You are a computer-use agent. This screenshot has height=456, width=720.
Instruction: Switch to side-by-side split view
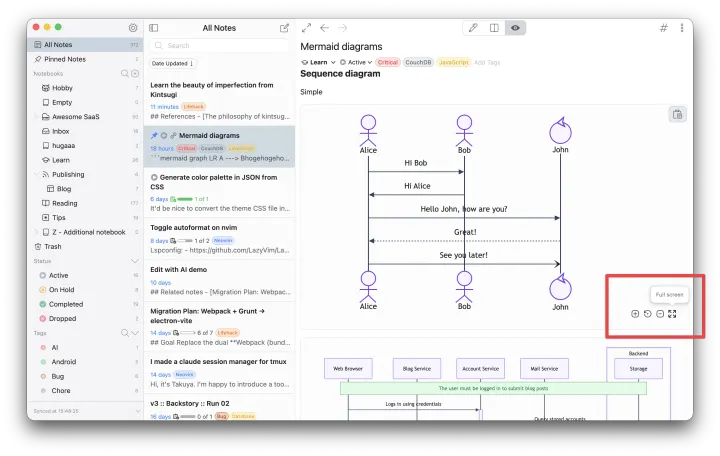click(494, 28)
